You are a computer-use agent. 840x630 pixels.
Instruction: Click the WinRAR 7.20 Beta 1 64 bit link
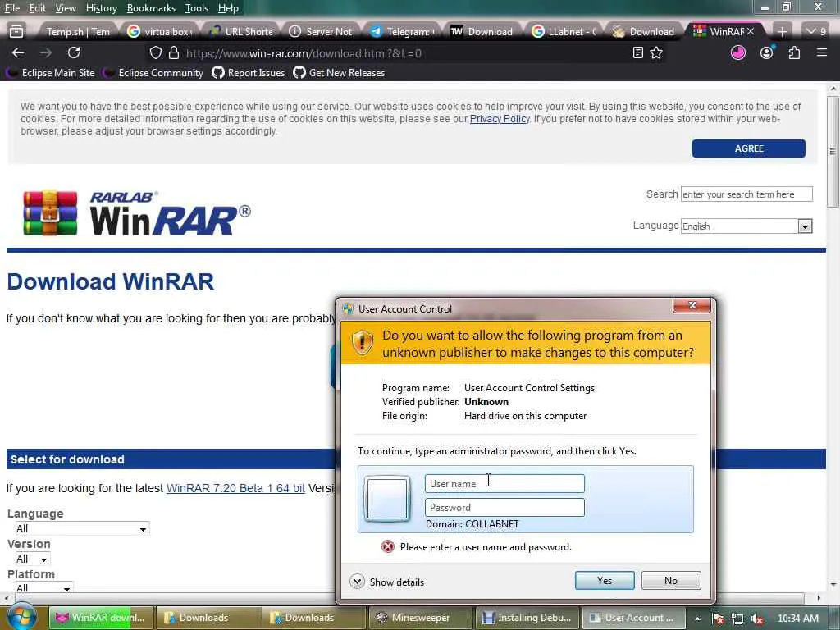(235, 488)
